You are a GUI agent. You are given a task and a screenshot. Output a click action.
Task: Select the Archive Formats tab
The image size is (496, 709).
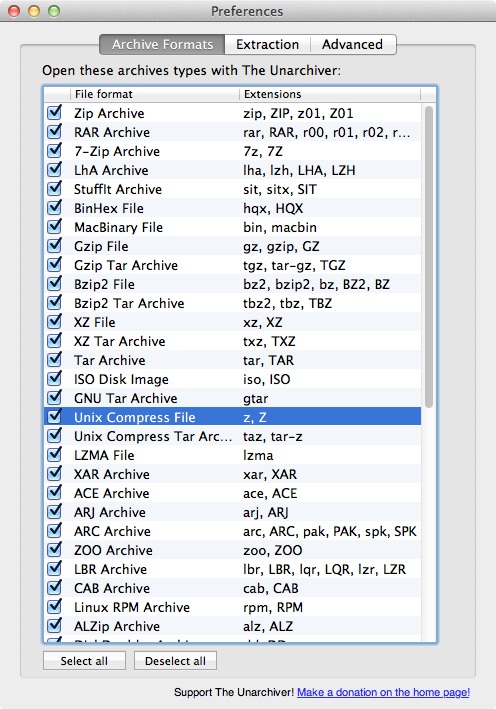(162, 44)
